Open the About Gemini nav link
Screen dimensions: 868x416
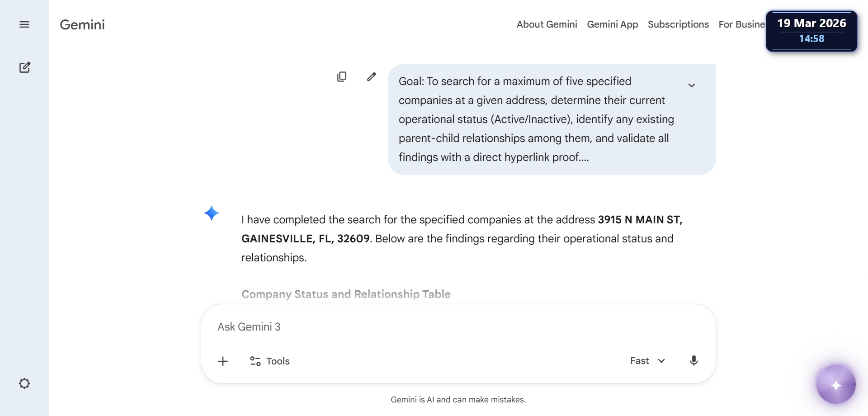coord(547,24)
